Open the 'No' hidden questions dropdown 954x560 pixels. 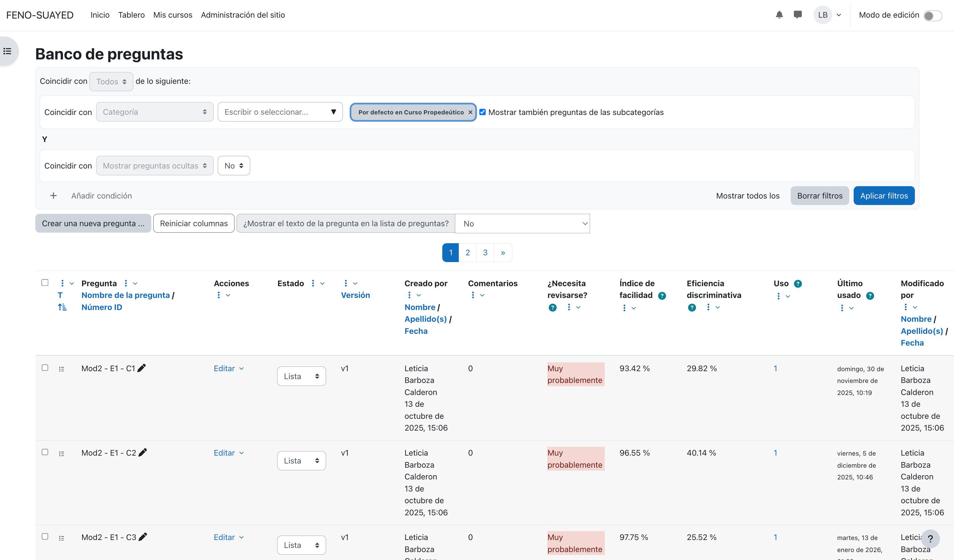234,166
